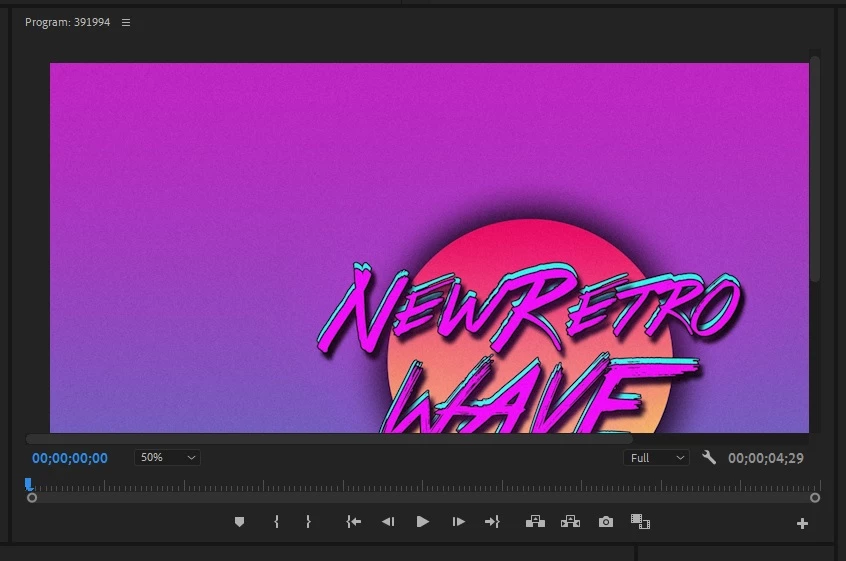
Task: Click the Mark In button
Action: click(x=276, y=522)
